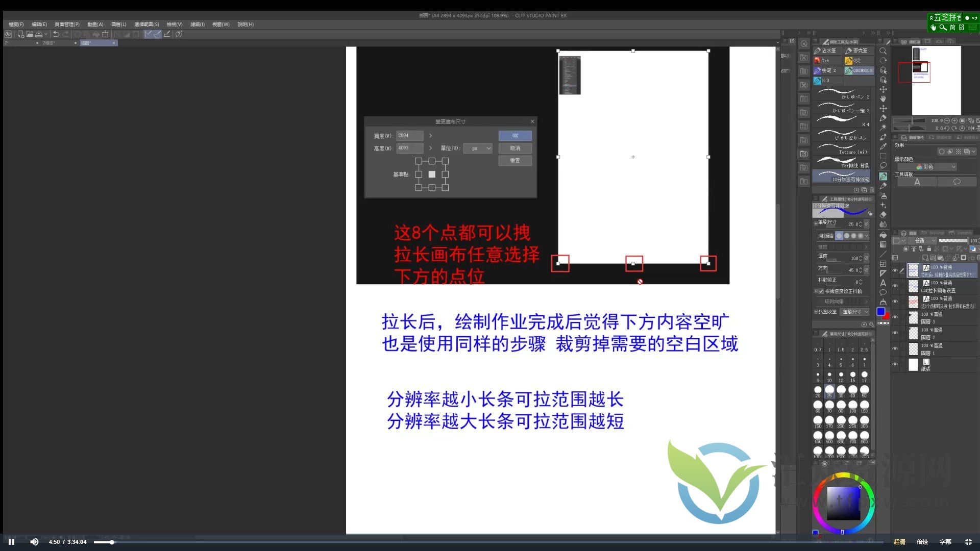Screen dimensions: 980x551
Task: Click the blue main color swatch
Action: (880, 312)
